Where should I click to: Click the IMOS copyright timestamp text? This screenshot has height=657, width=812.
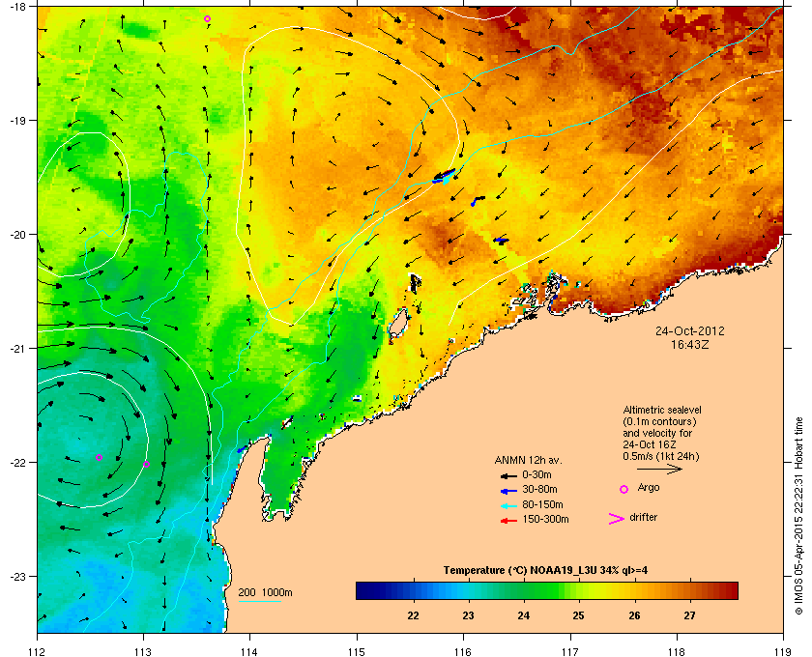click(798, 517)
